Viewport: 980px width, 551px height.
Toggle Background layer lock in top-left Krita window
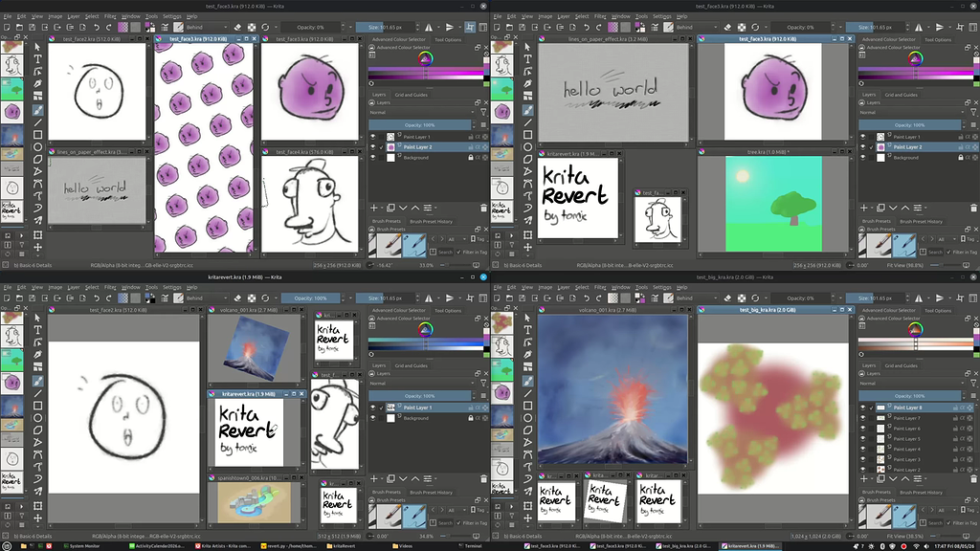tap(471, 158)
